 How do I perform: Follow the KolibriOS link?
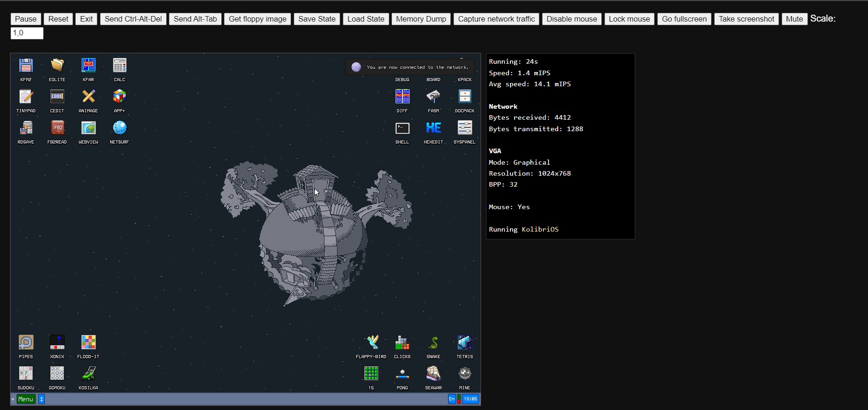[540, 229]
